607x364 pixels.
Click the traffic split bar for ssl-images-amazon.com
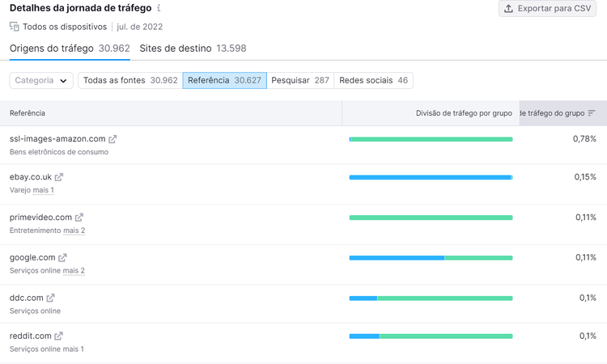coord(431,139)
